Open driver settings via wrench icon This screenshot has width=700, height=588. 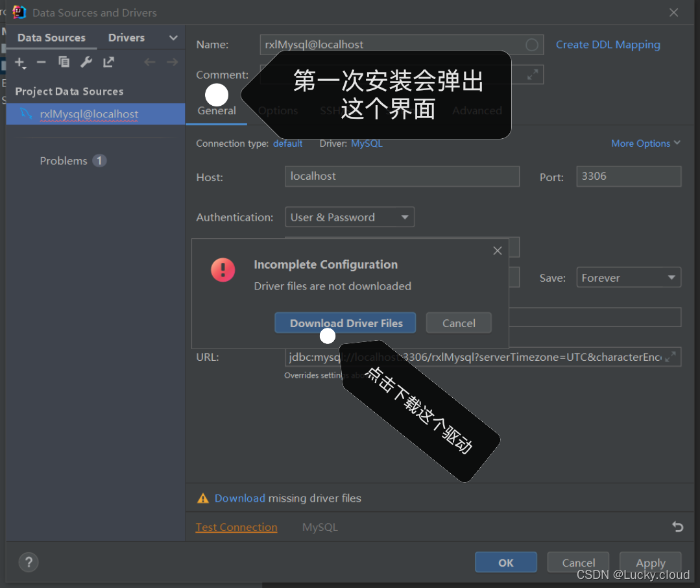(86, 62)
